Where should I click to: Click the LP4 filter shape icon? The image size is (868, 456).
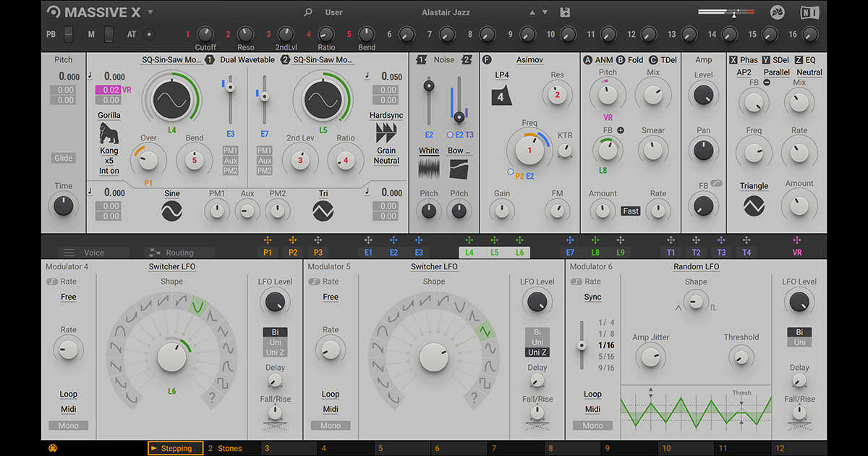(x=501, y=96)
